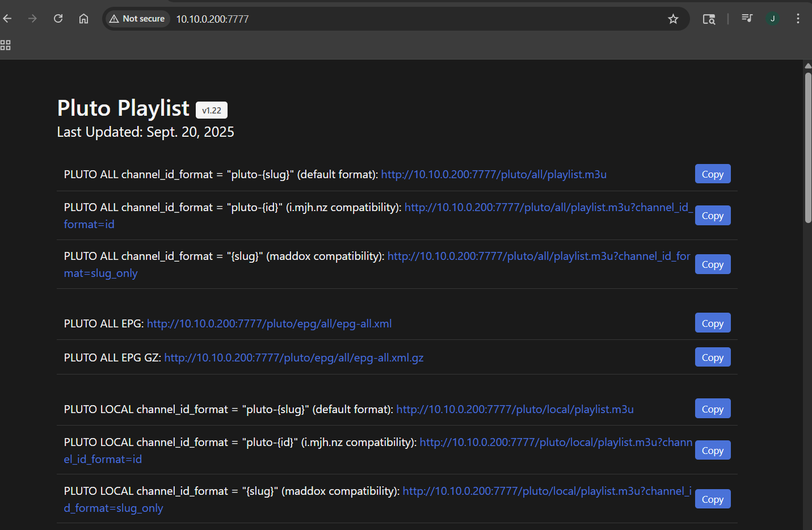Open the media controls icon in toolbar
This screenshot has width=812, height=530.
pyautogui.click(x=747, y=19)
